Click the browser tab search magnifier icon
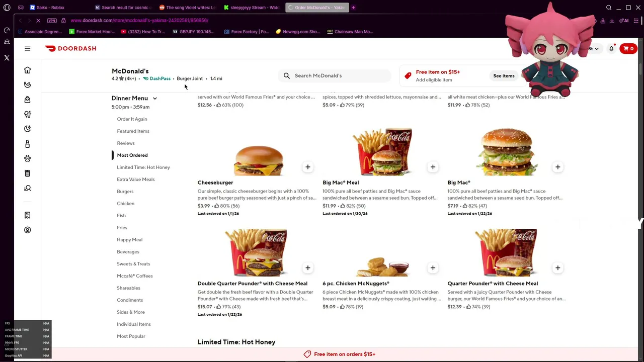 click(609, 8)
